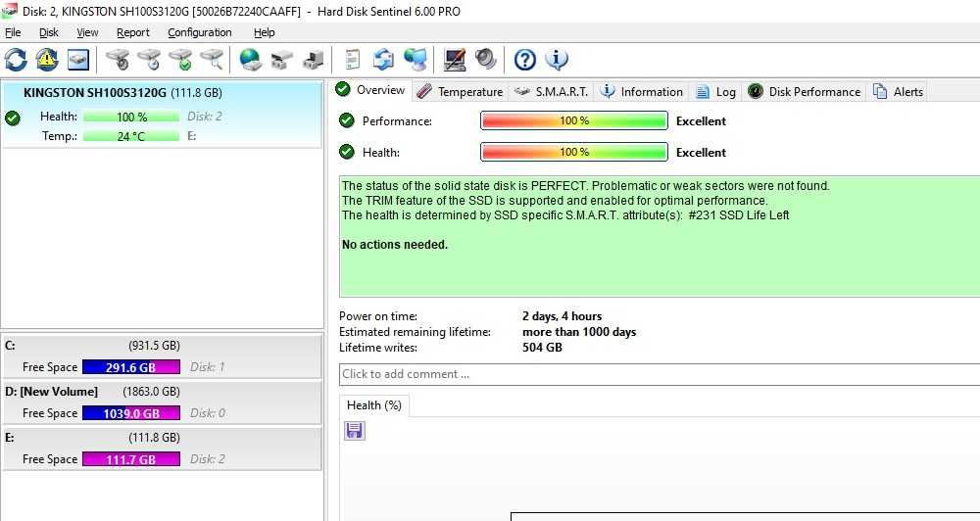
Task: Click the globe with disk toolbar icon
Action: tap(251, 60)
